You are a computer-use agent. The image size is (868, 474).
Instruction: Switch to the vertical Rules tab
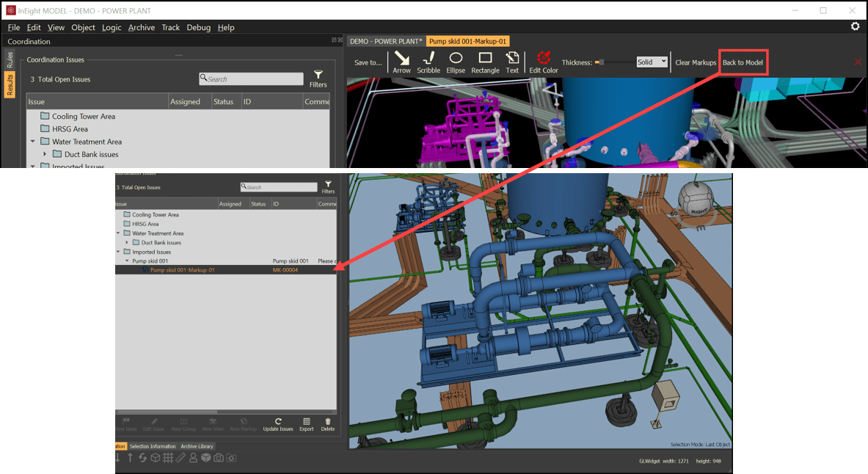[x=10, y=60]
